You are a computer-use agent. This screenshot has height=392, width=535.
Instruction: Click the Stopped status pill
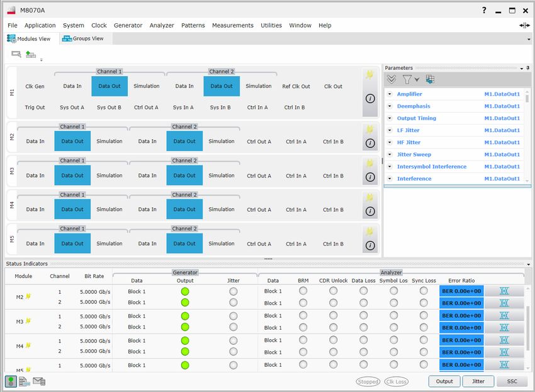pyautogui.click(x=368, y=381)
